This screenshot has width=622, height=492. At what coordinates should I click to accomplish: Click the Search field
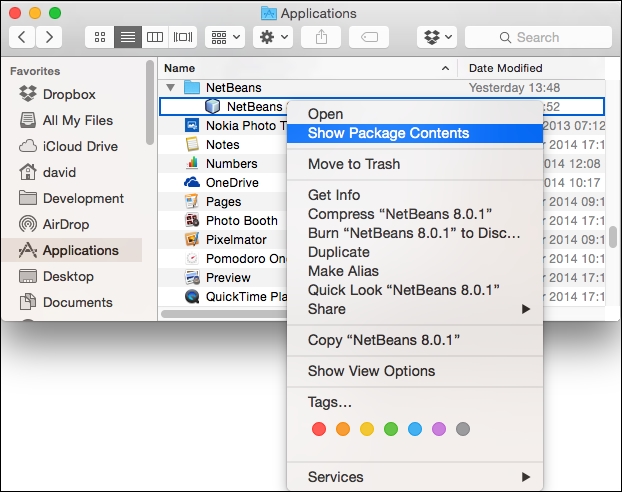(x=538, y=37)
